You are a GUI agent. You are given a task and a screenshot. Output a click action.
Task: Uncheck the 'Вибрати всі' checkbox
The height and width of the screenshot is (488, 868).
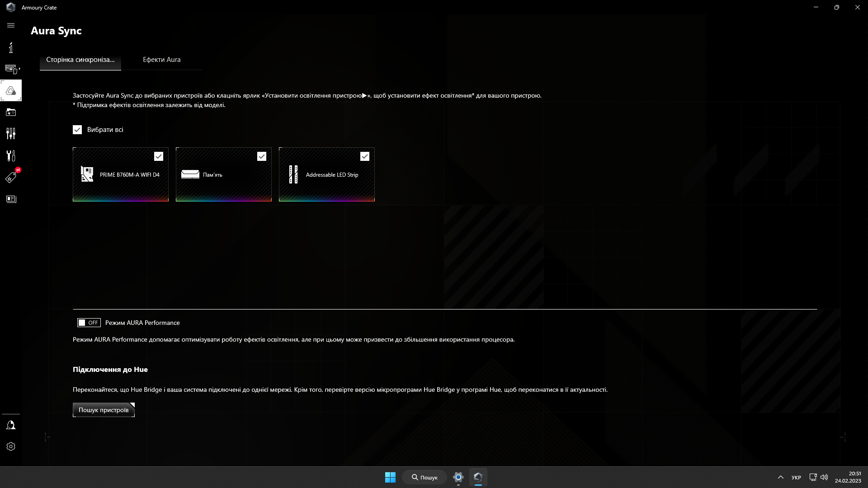click(x=77, y=130)
